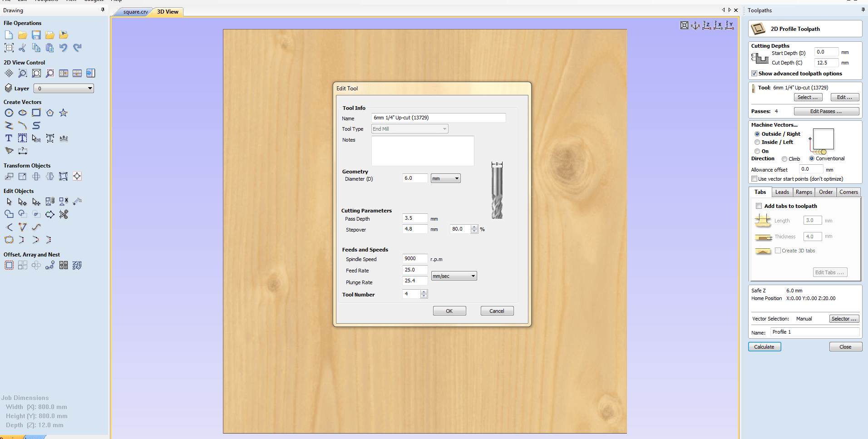Select the Draw Circle tool
The image size is (868, 439).
click(9, 113)
